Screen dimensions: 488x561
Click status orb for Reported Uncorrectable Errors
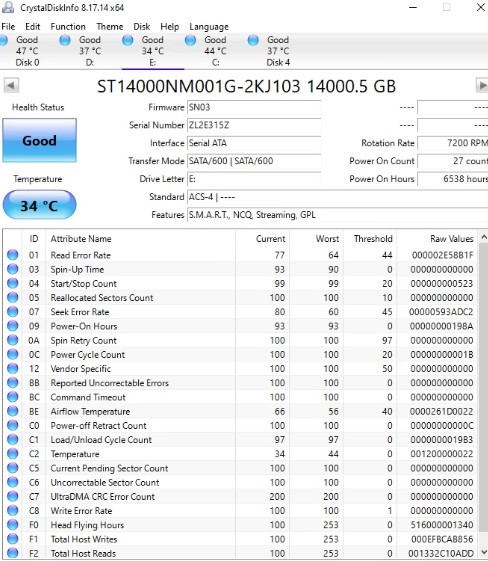coord(13,382)
